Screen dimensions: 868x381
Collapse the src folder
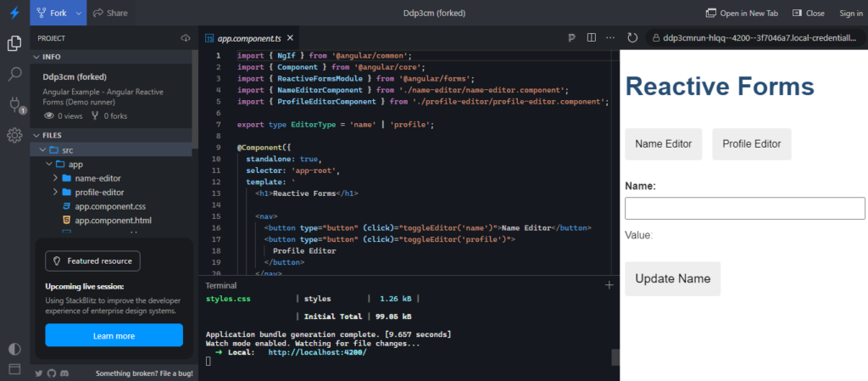pyautogui.click(x=42, y=149)
